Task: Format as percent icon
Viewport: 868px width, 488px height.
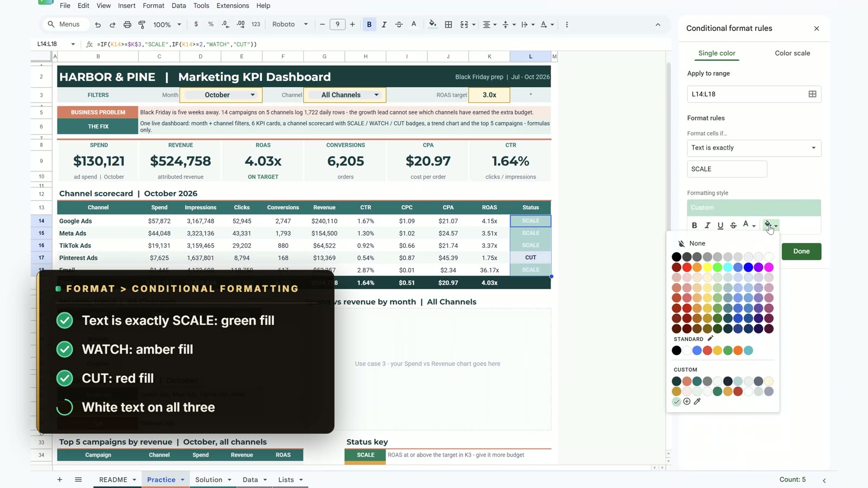Action: click(x=210, y=24)
